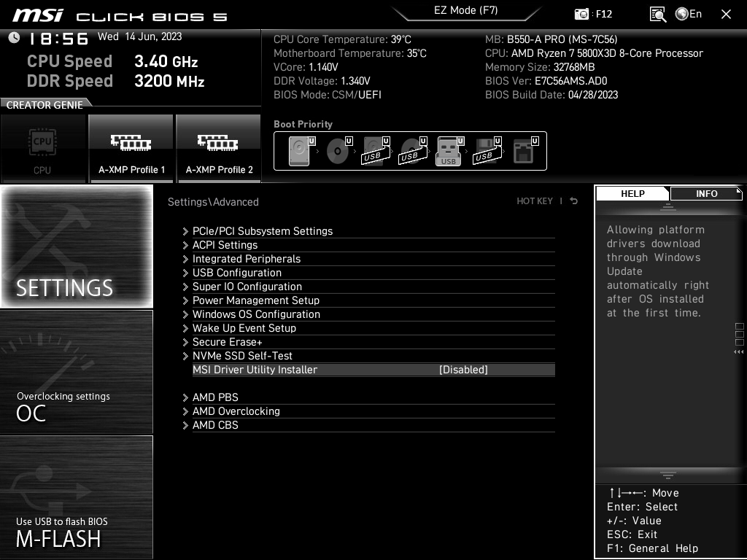Switch to the INFO tab
This screenshot has height=560, width=747.
[706, 193]
